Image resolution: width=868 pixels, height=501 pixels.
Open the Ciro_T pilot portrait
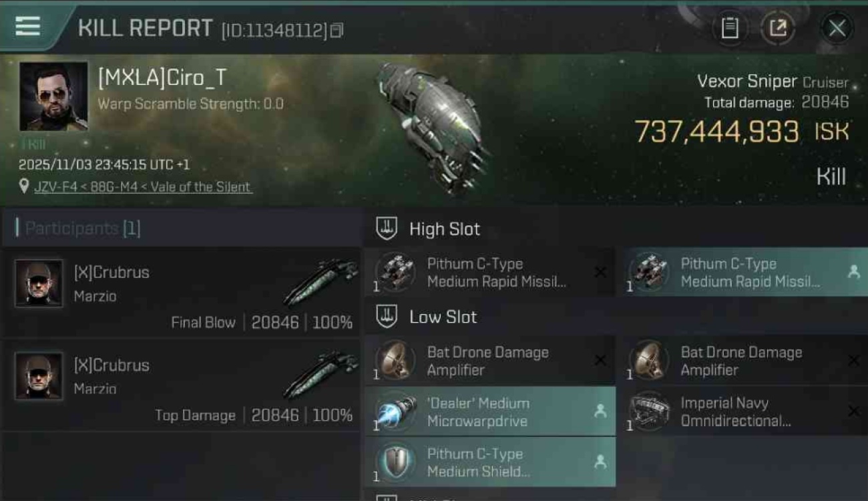(53, 96)
